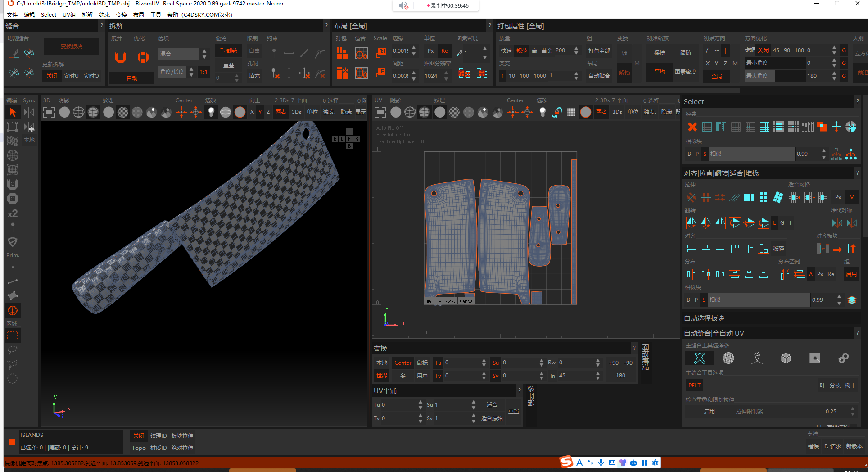Select the arrow pointer tool in left sidebar
Viewport: 868px width, 472px height.
point(13,112)
